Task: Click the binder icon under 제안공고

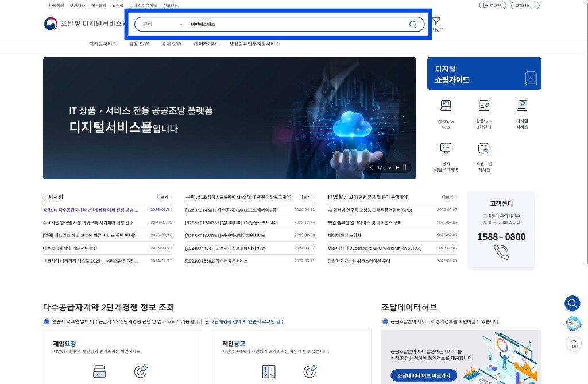Action: [269, 371]
